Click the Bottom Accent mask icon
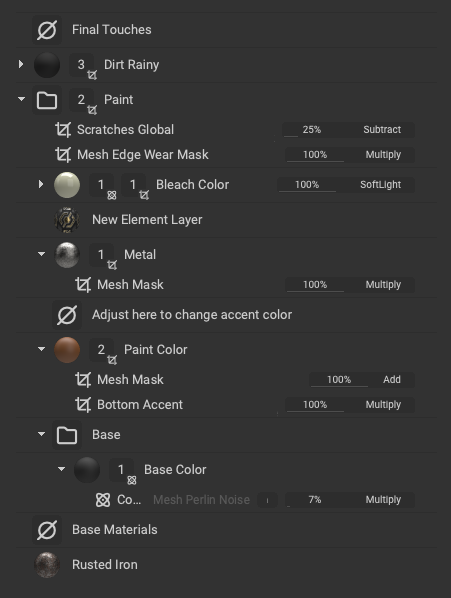Viewport: 451px width, 598px height. coord(83,405)
